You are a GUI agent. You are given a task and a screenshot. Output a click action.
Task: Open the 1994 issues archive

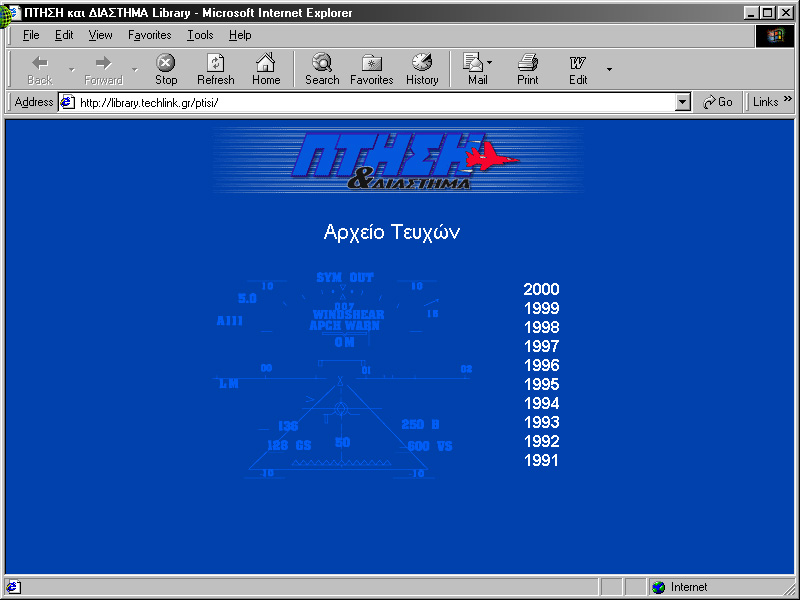point(541,404)
